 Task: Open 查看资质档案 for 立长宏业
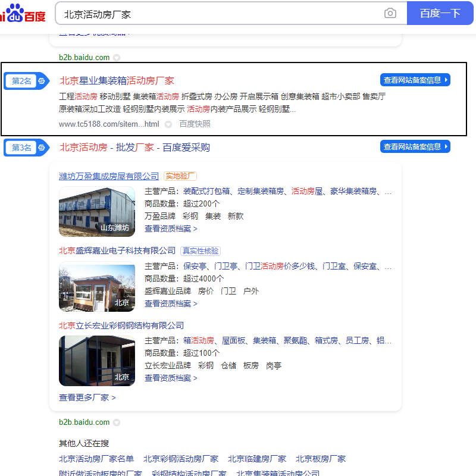tap(171, 378)
